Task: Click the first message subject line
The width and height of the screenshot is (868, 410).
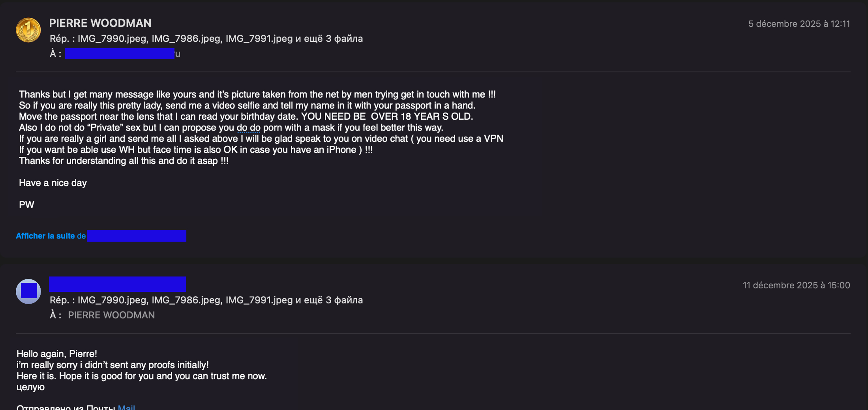Action: pyautogui.click(x=206, y=38)
